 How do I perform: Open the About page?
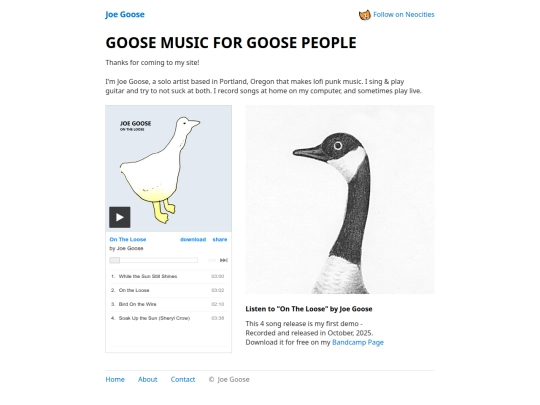(x=148, y=380)
